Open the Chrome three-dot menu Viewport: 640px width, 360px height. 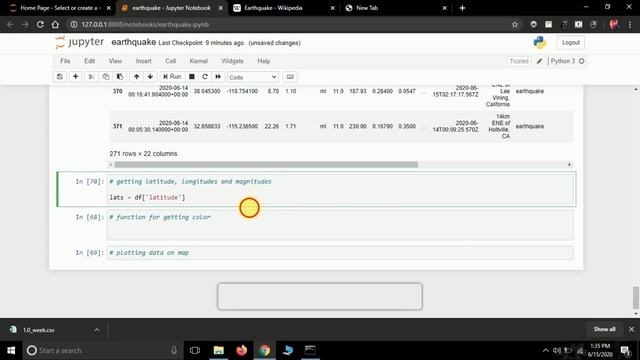tap(630, 24)
